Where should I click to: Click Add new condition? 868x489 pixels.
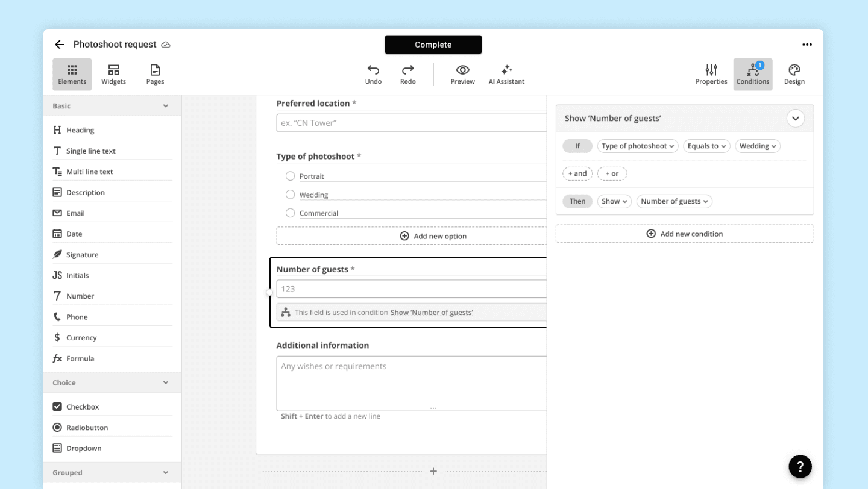tap(685, 234)
